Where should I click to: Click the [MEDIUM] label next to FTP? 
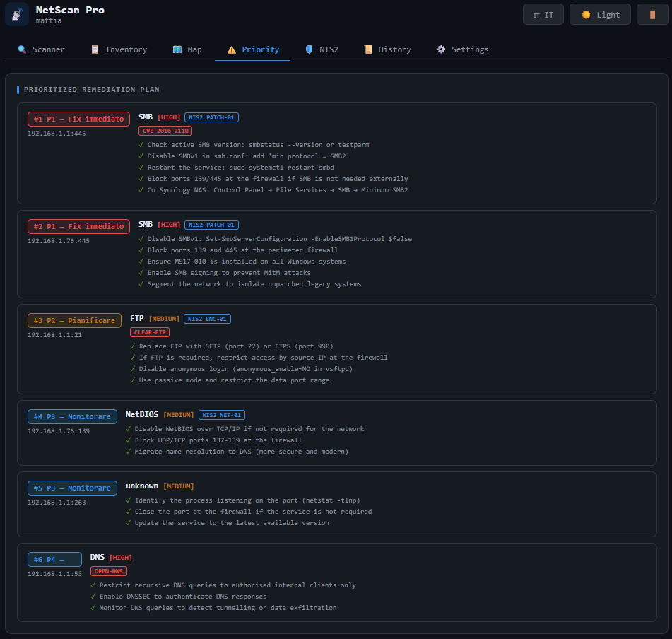(164, 319)
